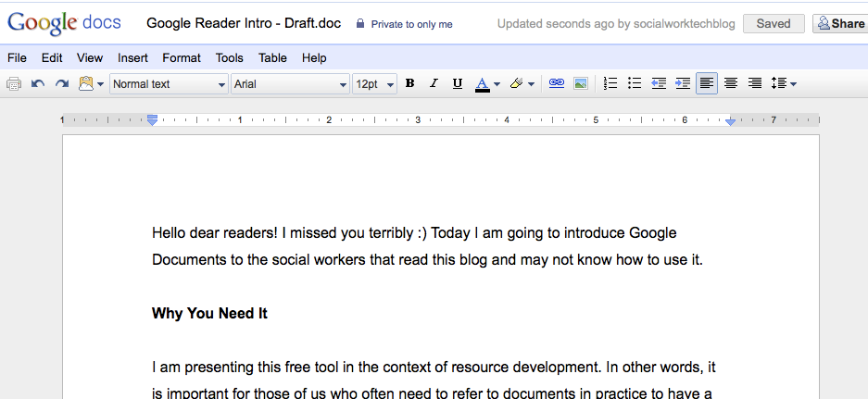Click the Private to only me link
The width and height of the screenshot is (868, 399).
[412, 24]
